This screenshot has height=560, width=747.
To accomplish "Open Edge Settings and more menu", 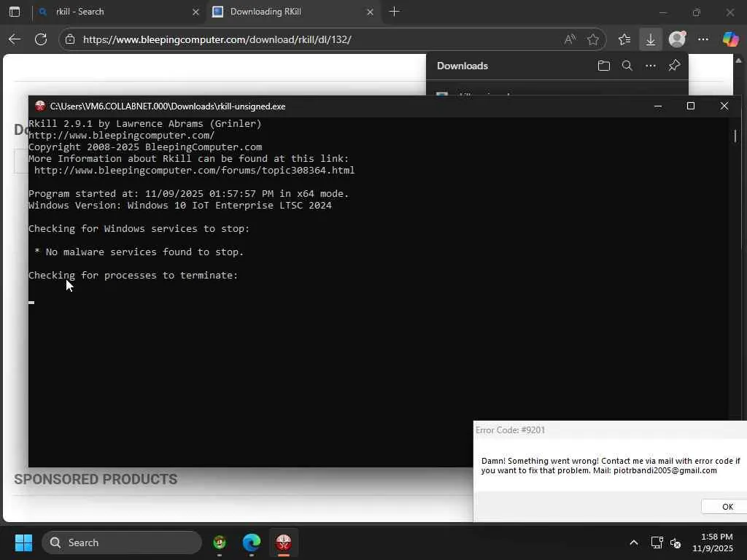I will [703, 39].
